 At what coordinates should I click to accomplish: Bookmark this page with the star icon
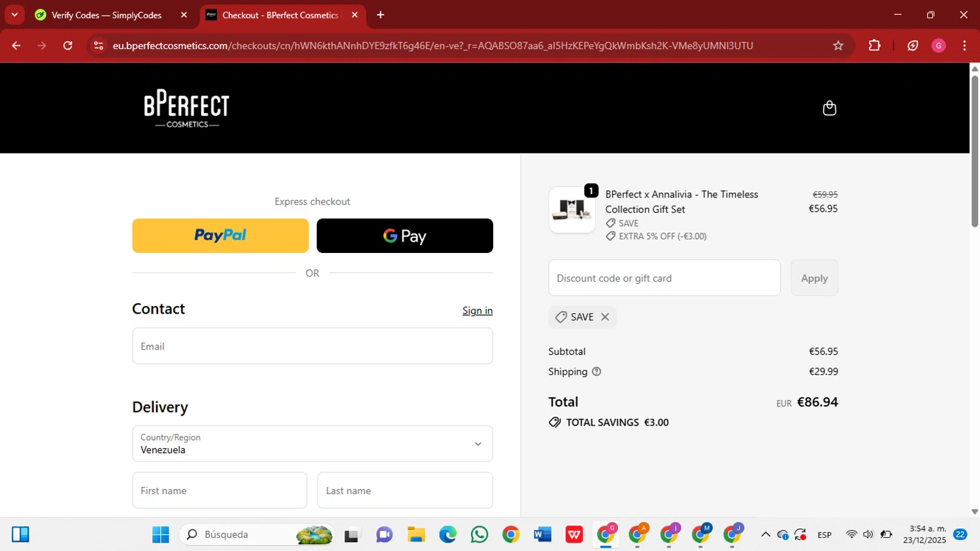pyautogui.click(x=838, y=45)
